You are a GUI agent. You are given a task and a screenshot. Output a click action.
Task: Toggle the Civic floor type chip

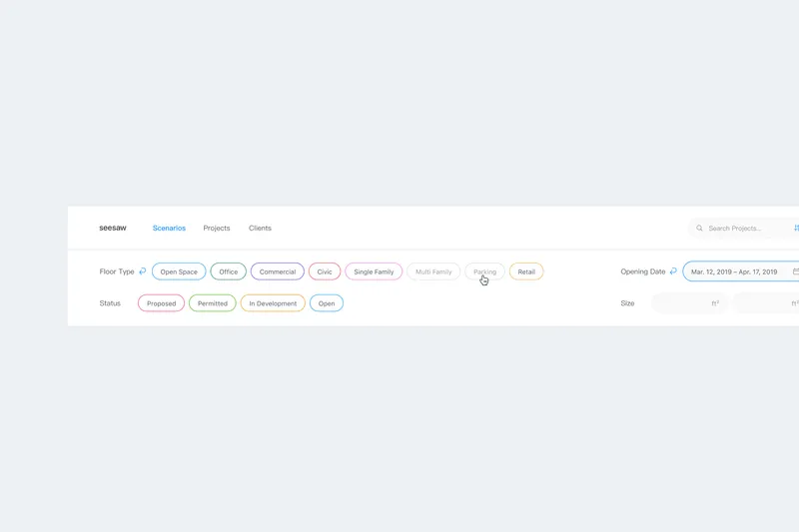point(325,271)
